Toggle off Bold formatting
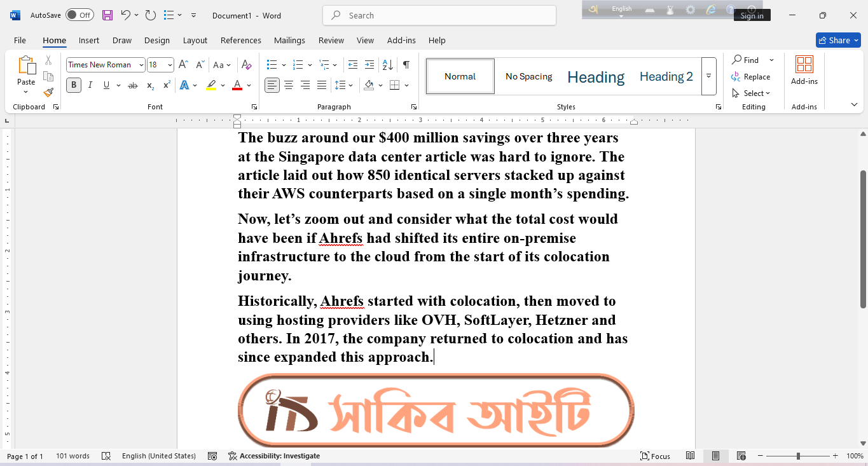This screenshot has height=466, width=868. pyautogui.click(x=73, y=85)
